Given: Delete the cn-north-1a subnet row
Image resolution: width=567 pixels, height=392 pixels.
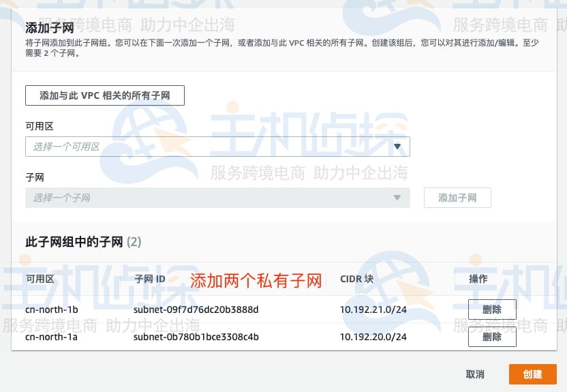Looking at the screenshot, I should click(x=491, y=337).
